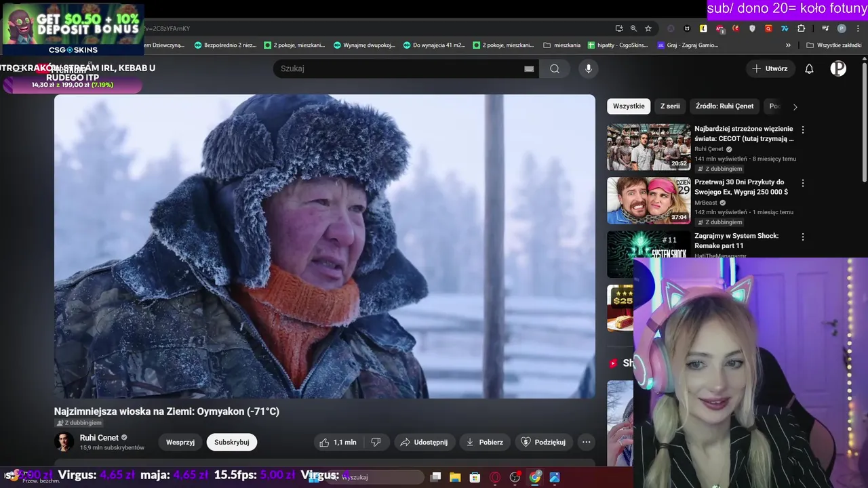Click the YouTube search magnifier button

(555, 68)
